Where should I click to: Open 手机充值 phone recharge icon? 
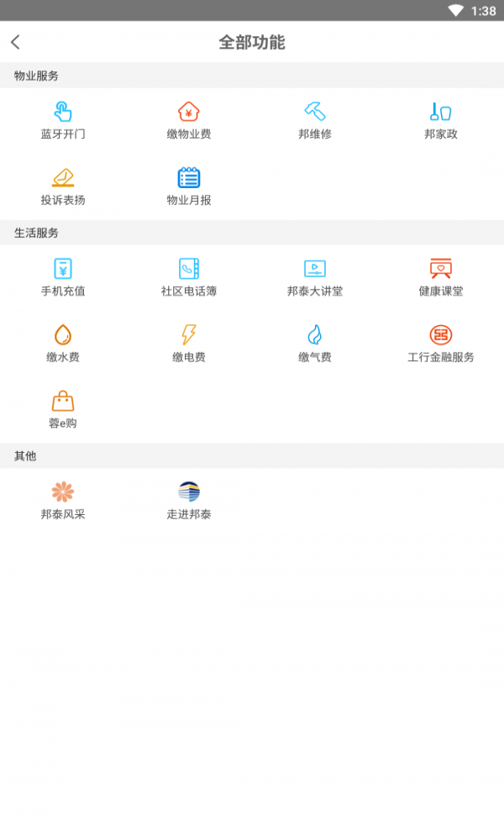63,269
